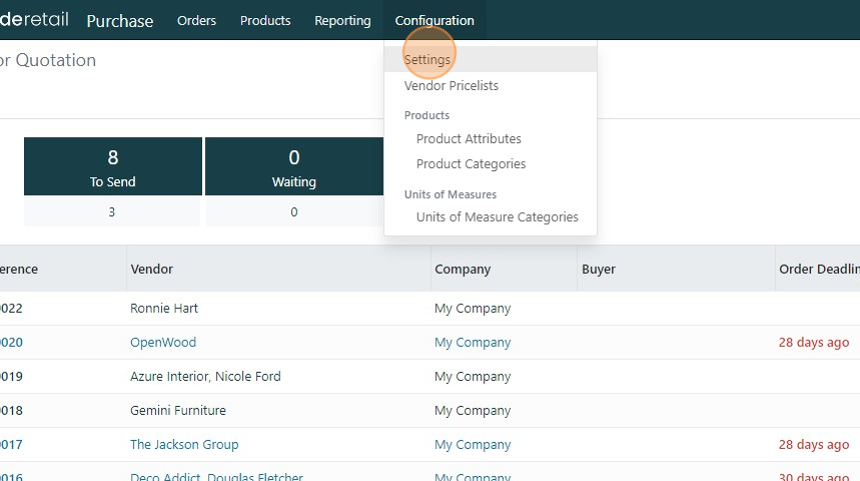The image size is (860, 481).
Task: Open the Azure Interior, Nicole Ford row
Action: coord(205,376)
